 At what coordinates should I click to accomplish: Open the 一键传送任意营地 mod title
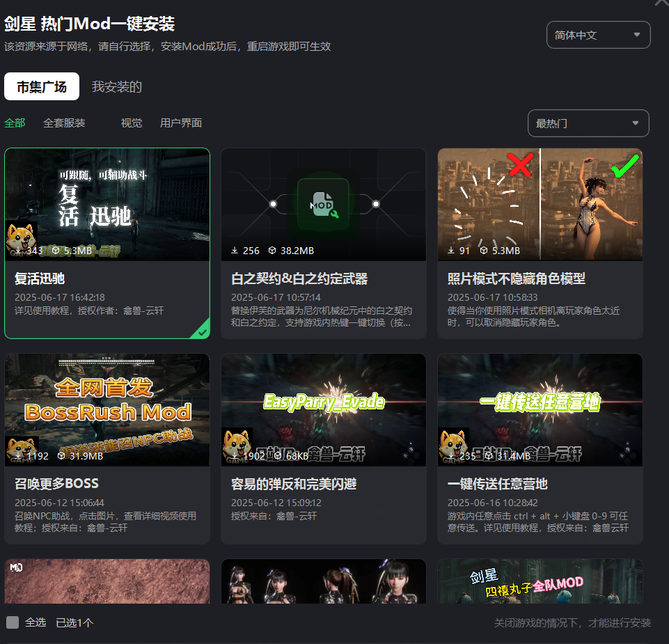[x=498, y=484]
